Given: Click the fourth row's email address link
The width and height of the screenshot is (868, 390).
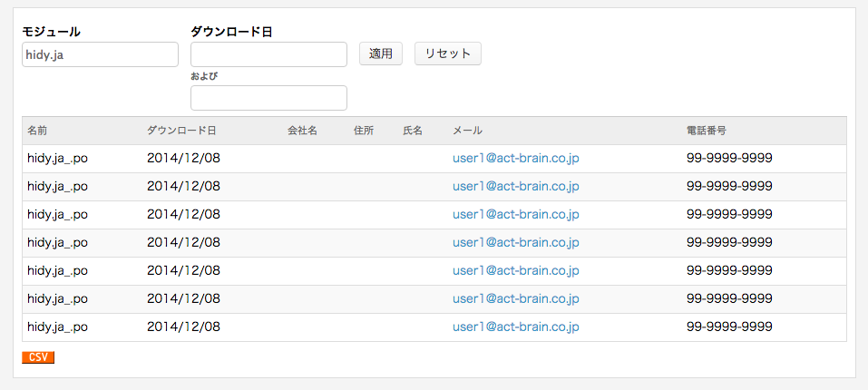Looking at the screenshot, I should click(515, 242).
